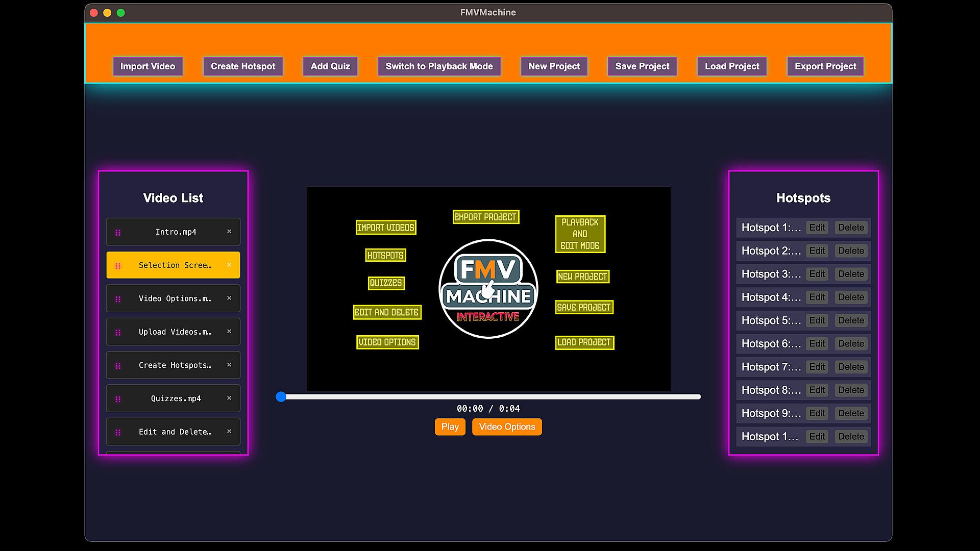Click the drag handle icon beside Quizzes.mp4
Viewport: 980px width, 551px height.
pos(118,399)
